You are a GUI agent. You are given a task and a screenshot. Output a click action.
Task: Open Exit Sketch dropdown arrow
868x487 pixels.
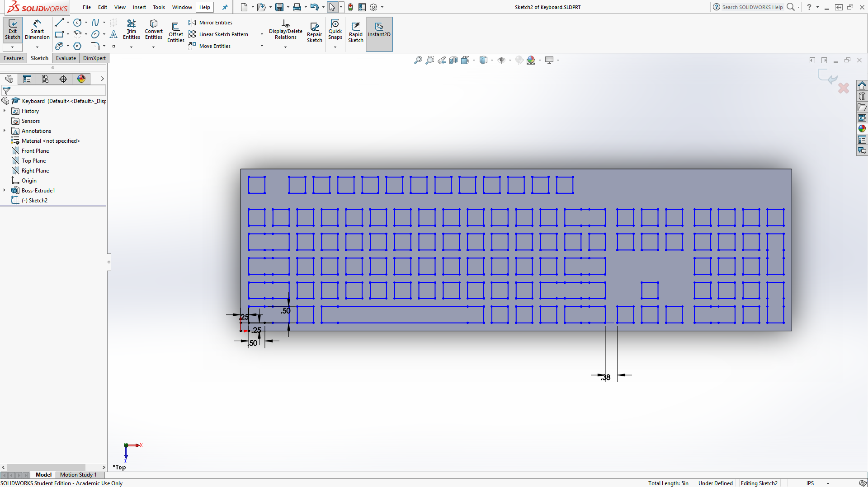13,47
